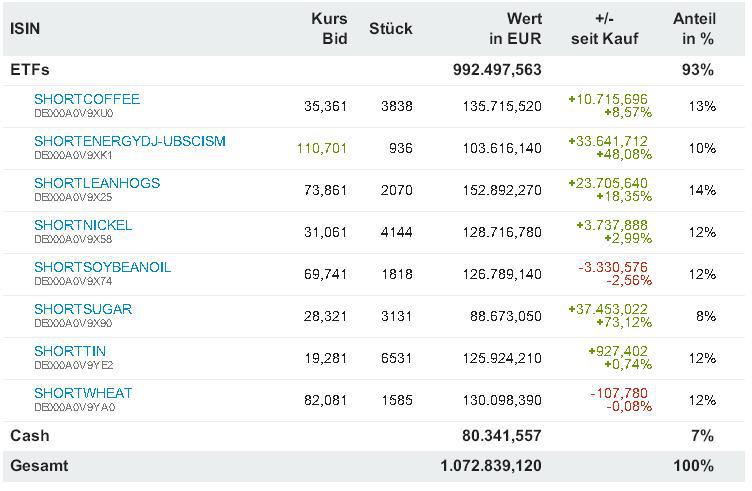Click the Kurs Bid column header
The height and width of the screenshot is (491, 752).
click(x=329, y=28)
